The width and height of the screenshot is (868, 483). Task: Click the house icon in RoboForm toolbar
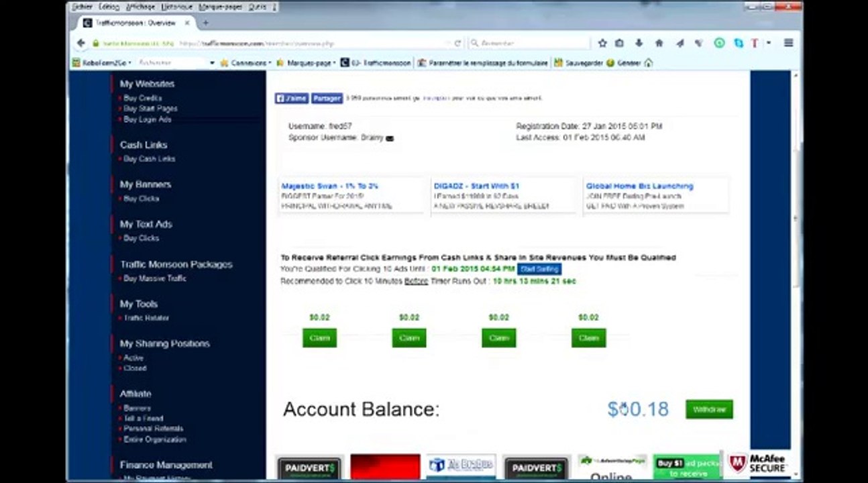coord(648,62)
